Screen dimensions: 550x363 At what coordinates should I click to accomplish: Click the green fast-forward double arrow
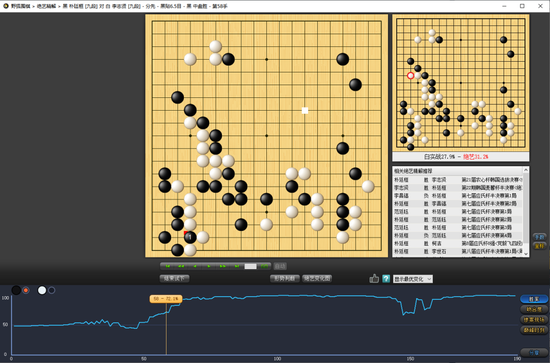223,266
